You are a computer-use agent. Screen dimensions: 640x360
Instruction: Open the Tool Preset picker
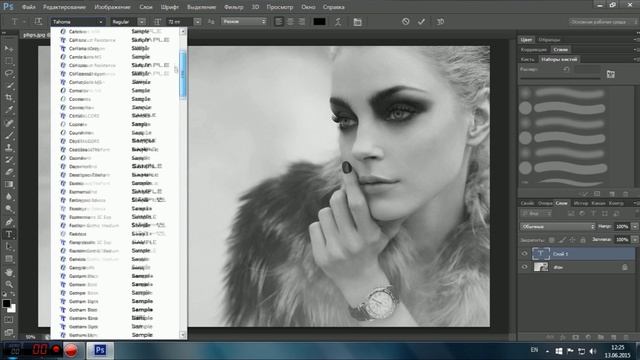click(x=17, y=22)
